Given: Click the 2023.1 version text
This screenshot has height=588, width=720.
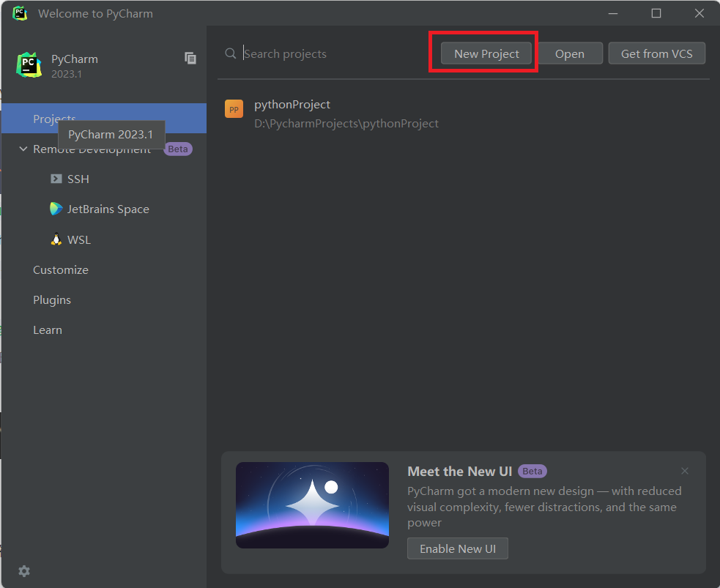Looking at the screenshot, I should pyautogui.click(x=67, y=74).
